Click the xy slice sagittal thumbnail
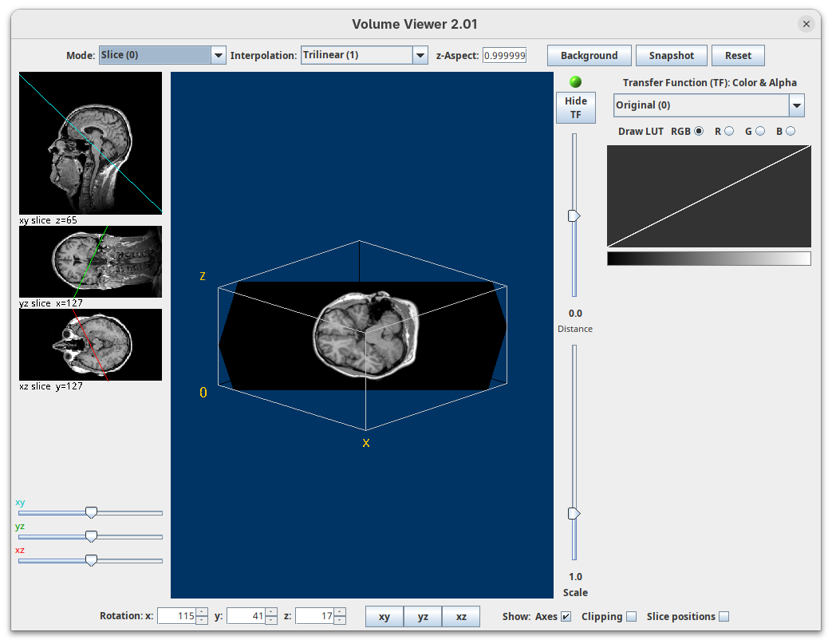832x644 pixels. (x=90, y=143)
